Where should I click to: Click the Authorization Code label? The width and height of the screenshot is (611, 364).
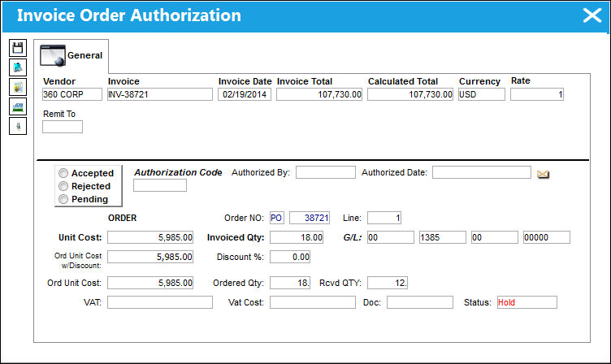click(x=178, y=172)
